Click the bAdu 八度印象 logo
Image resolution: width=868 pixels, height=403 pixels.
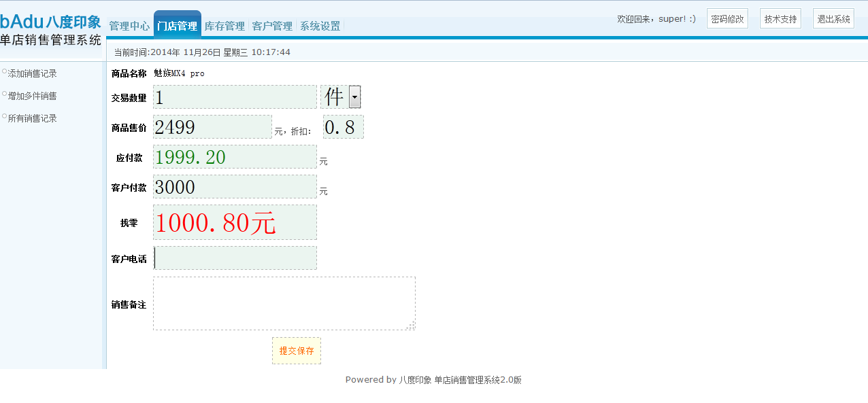[50, 22]
